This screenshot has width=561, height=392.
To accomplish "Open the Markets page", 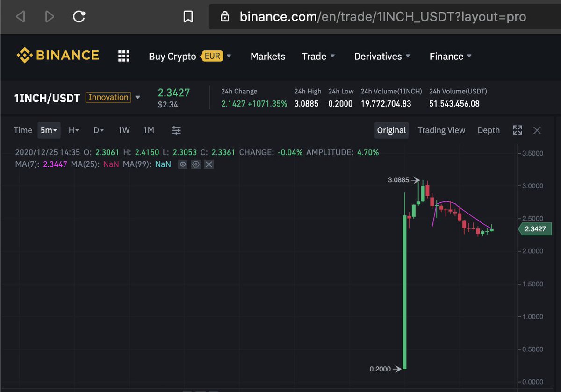I will [x=268, y=56].
